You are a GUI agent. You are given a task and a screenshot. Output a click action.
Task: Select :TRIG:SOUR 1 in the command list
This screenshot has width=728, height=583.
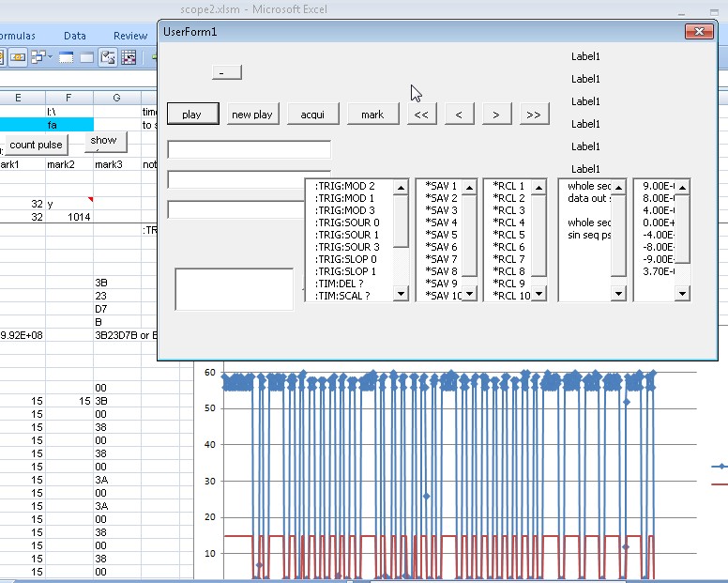347,235
